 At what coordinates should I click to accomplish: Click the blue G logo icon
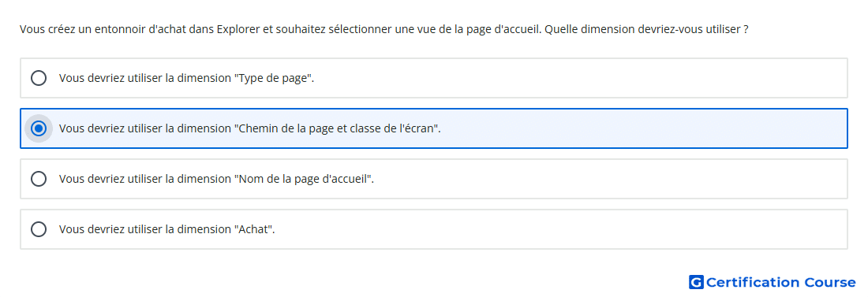pyautogui.click(x=696, y=283)
